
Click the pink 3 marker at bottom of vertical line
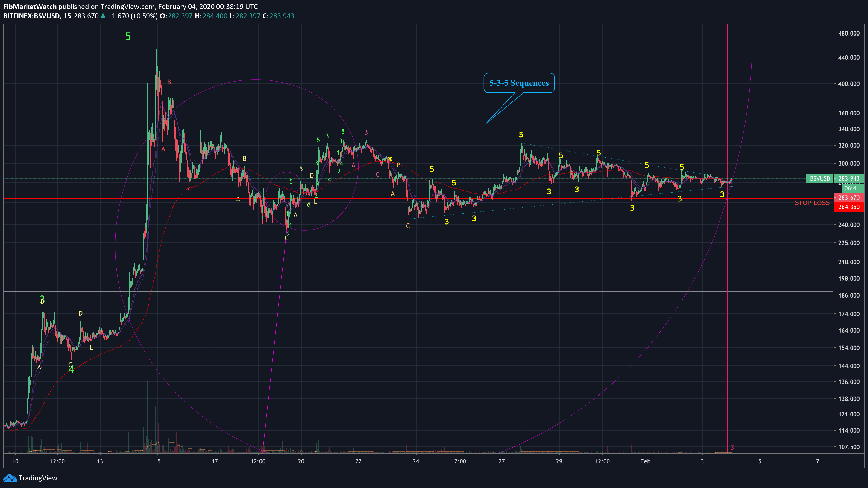tap(732, 448)
